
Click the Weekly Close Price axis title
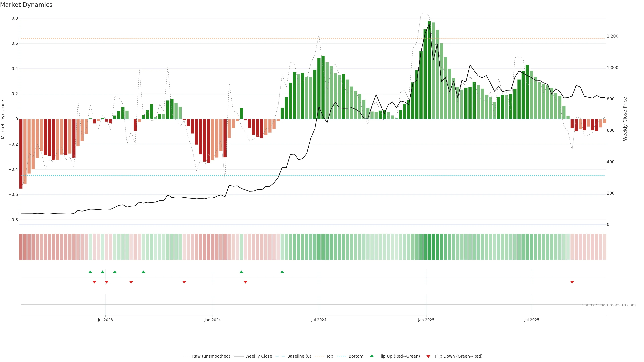pos(625,119)
